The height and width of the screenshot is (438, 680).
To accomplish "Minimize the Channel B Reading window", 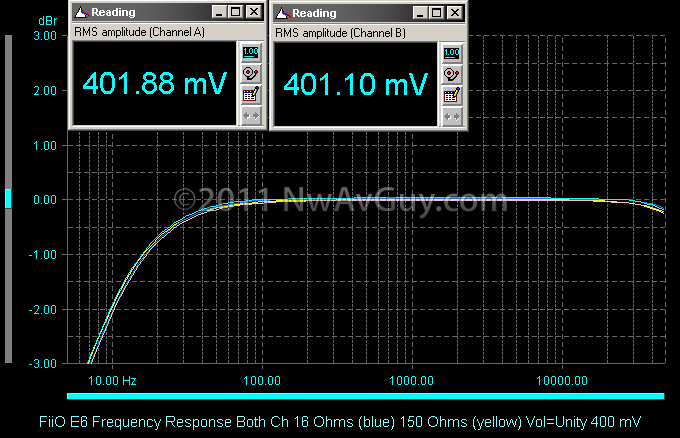I will pos(421,13).
